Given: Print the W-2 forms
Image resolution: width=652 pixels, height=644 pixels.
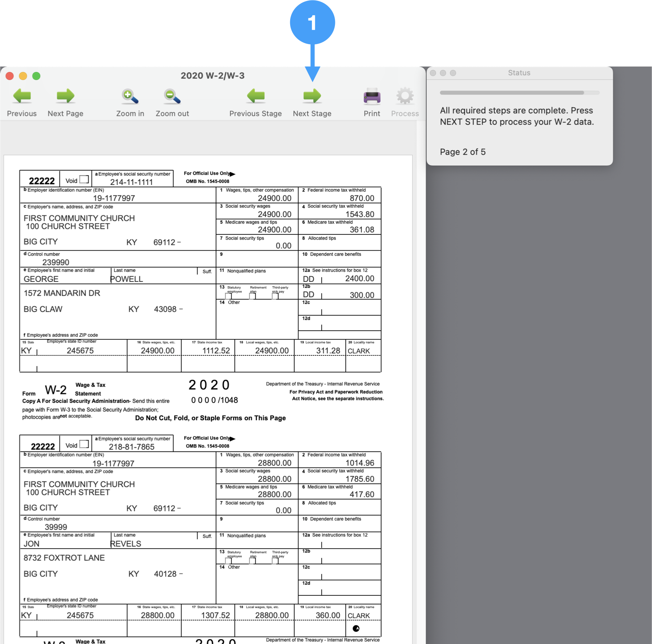Looking at the screenshot, I should pyautogui.click(x=371, y=97).
